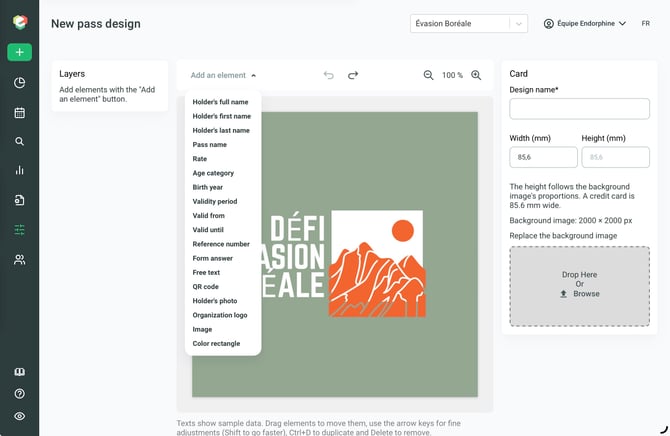Click the Évasion Boréale logo on the card canvas
Viewport: 670px width, 436px height.
tap(344, 264)
